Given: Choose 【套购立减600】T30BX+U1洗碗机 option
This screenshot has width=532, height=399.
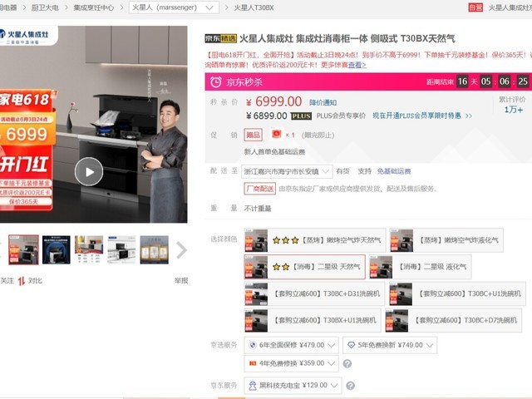Looking at the screenshot, I should click(313, 320).
